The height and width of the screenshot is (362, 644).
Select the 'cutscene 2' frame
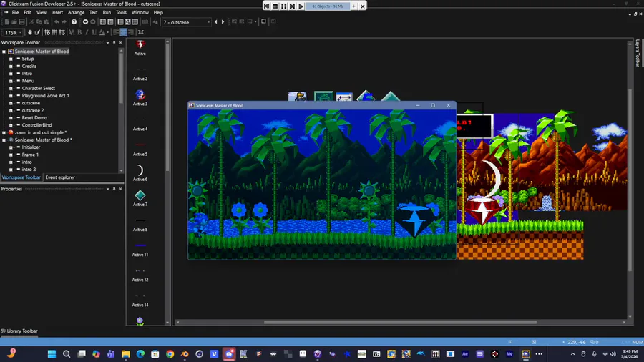pyautogui.click(x=32, y=110)
